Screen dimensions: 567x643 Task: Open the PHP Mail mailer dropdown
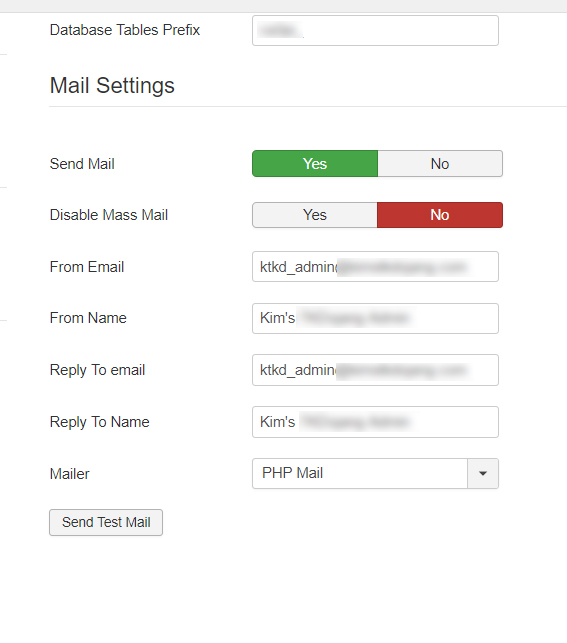click(x=375, y=473)
